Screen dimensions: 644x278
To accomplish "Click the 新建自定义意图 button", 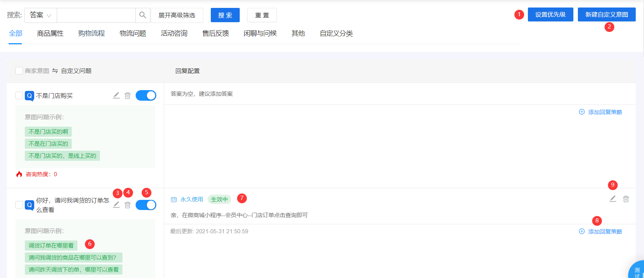I will tap(607, 14).
